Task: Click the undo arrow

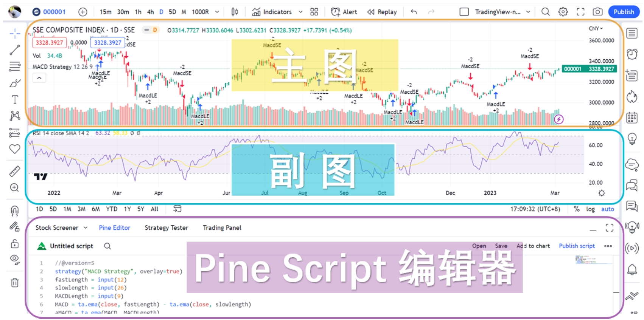Action: coord(414,12)
